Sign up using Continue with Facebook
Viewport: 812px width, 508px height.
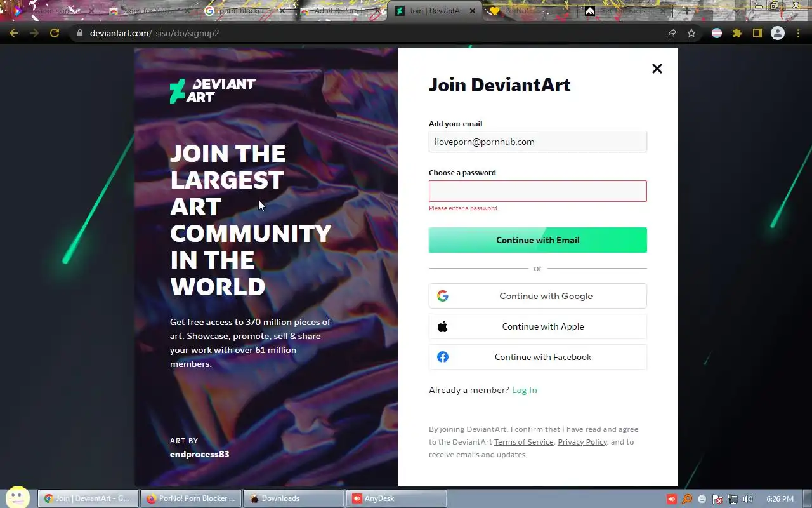(x=538, y=357)
